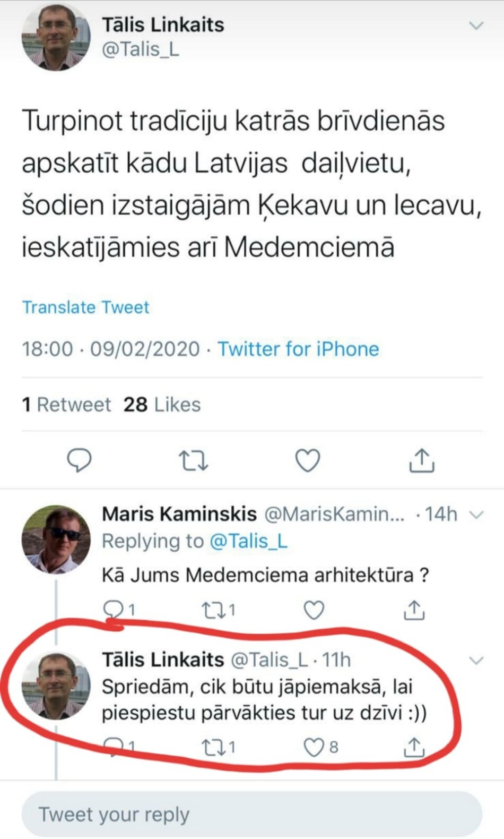The height and width of the screenshot is (839, 504).
Task: Open Maris Kaminskis's profile picture
Action: pos(56,540)
